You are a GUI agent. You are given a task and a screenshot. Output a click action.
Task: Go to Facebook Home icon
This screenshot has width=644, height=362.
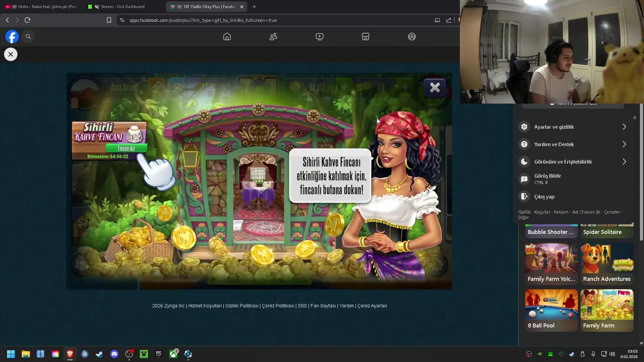pyautogui.click(x=227, y=37)
